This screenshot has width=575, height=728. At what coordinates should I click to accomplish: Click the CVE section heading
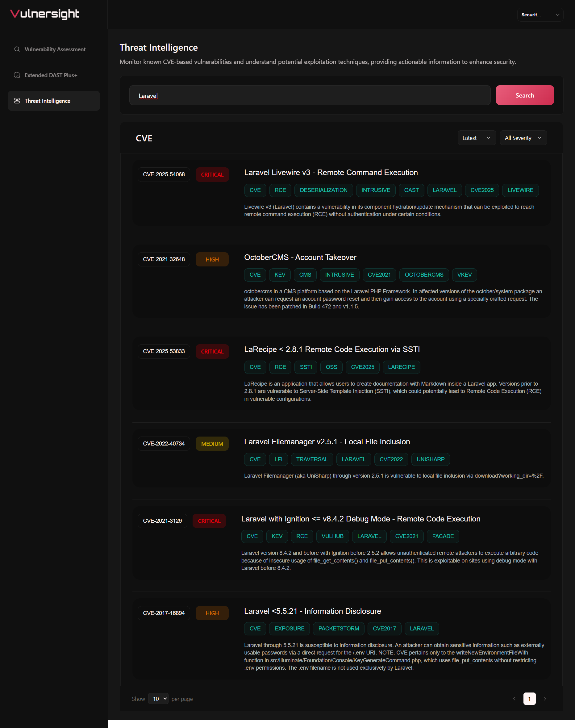[x=144, y=138]
